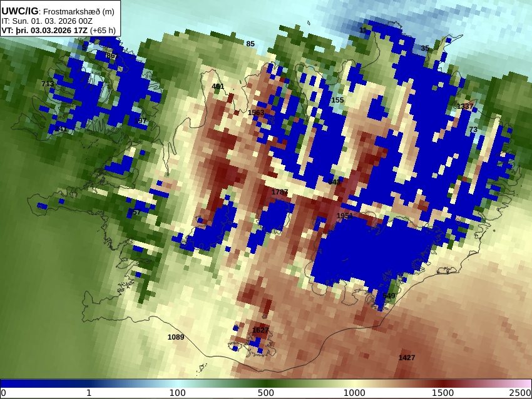Image resolution: width=532 pixels, height=399 pixels.
Task: Click the IT: Sun. 01. 03. 2026 00Z line
Action: (47, 21)
